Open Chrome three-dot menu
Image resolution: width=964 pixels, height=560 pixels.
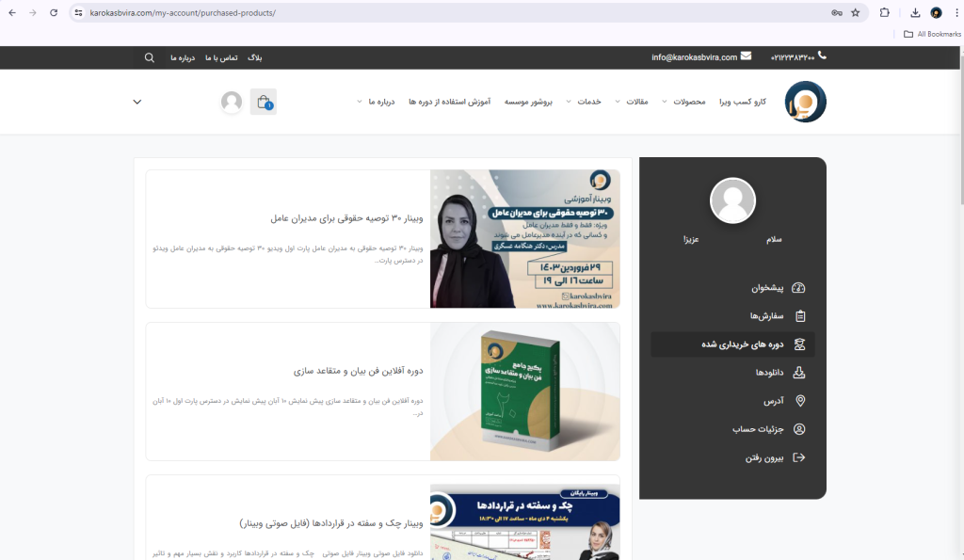[x=956, y=12]
